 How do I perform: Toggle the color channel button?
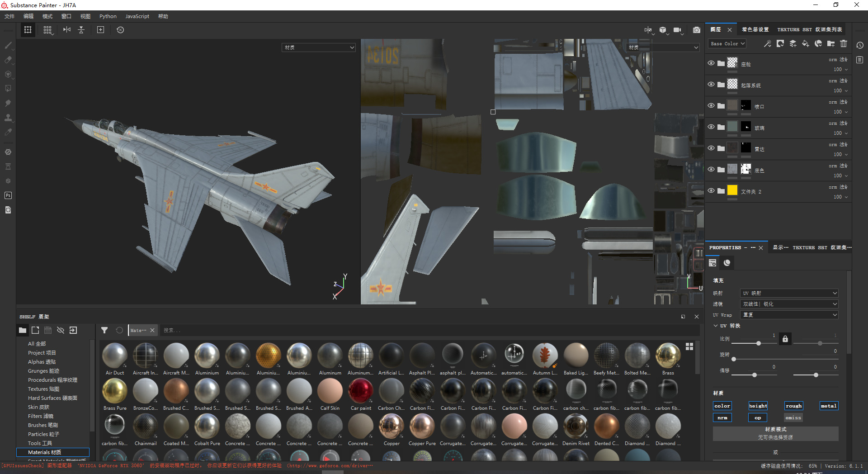(x=722, y=406)
